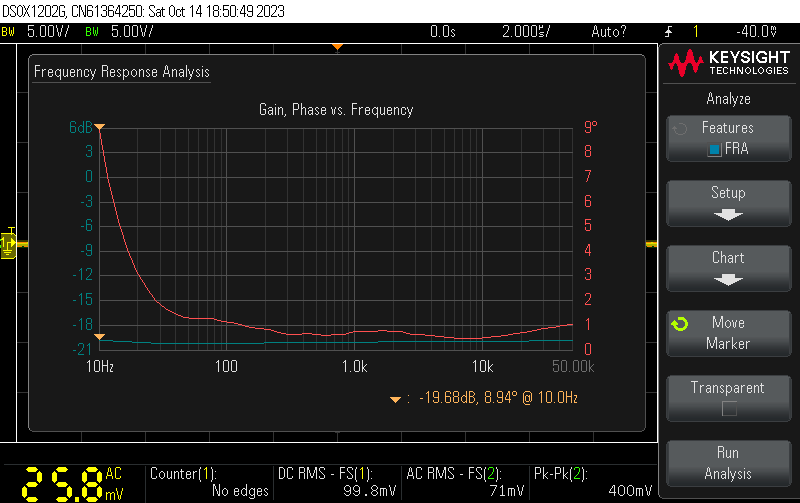The height and width of the screenshot is (503, 800).
Task: Click the green channel 2 BW label
Action: 92,32
